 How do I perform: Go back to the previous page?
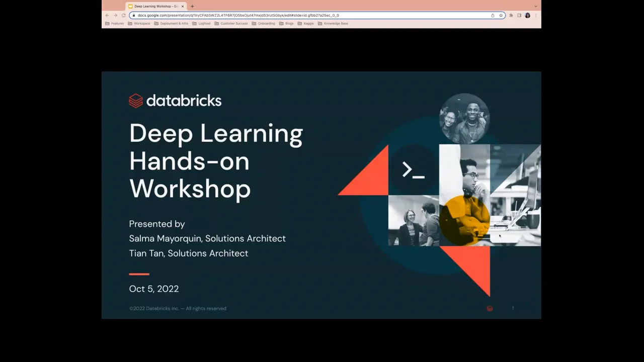pos(107,15)
